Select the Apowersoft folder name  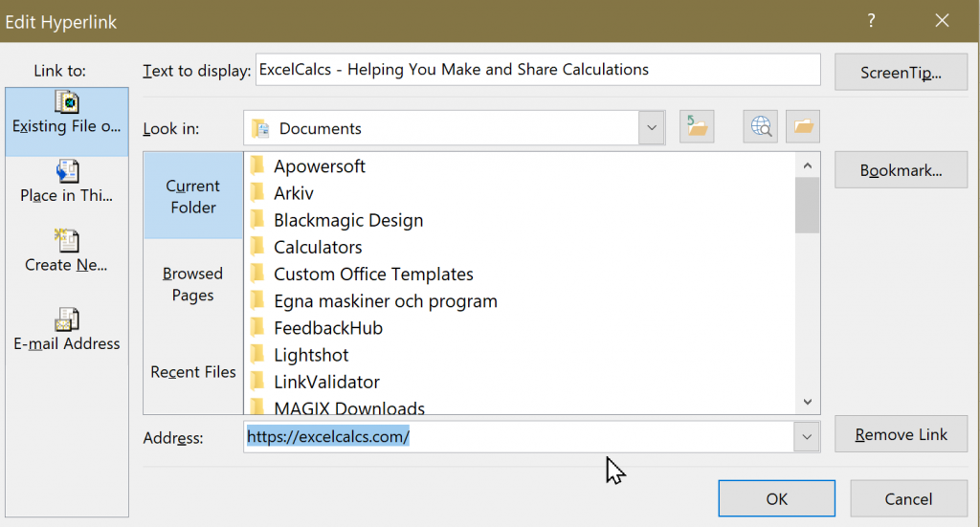(x=320, y=166)
